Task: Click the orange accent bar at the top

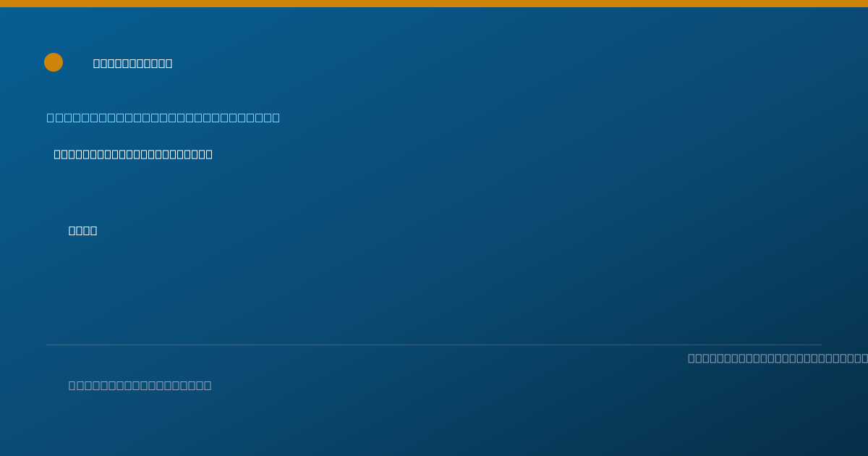Action: tap(434, 4)
